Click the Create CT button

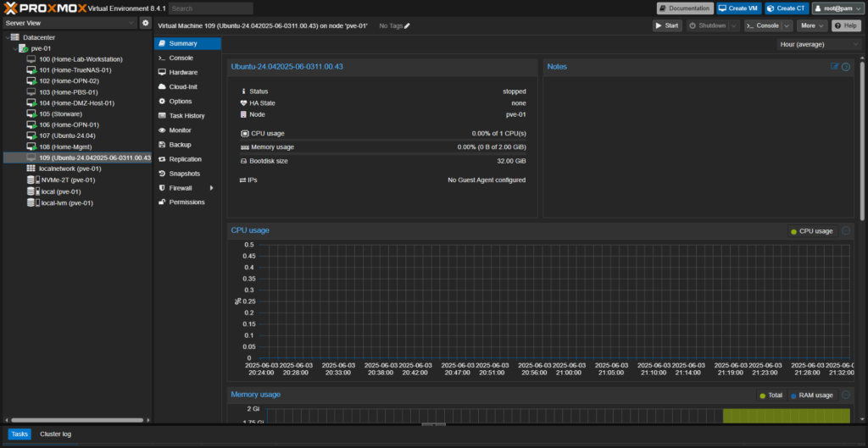786,8
